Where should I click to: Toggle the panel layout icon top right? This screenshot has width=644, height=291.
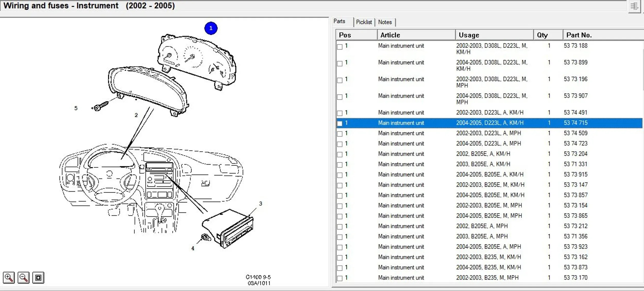pyautogui.click(x=634, y=6)
